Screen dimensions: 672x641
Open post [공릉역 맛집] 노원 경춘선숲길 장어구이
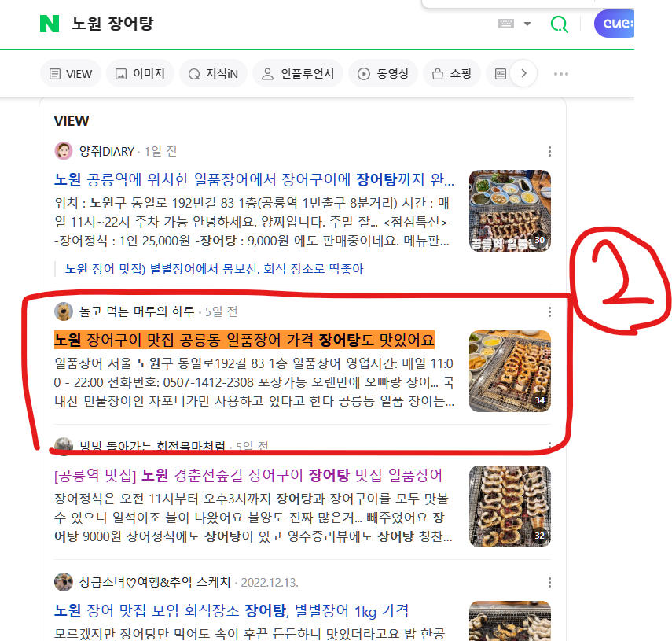(x=248, y=475)
